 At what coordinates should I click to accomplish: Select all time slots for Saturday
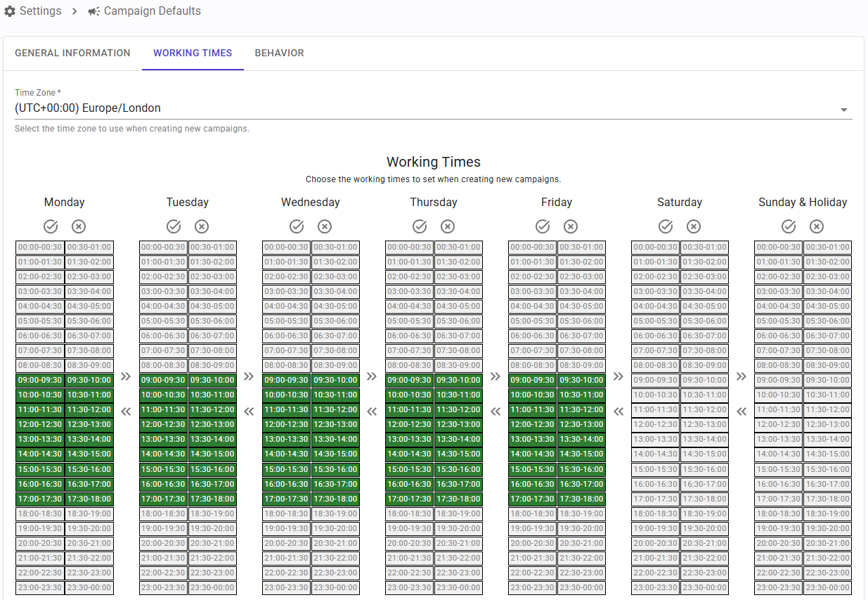pyautogui.click(x=666, y=226)
